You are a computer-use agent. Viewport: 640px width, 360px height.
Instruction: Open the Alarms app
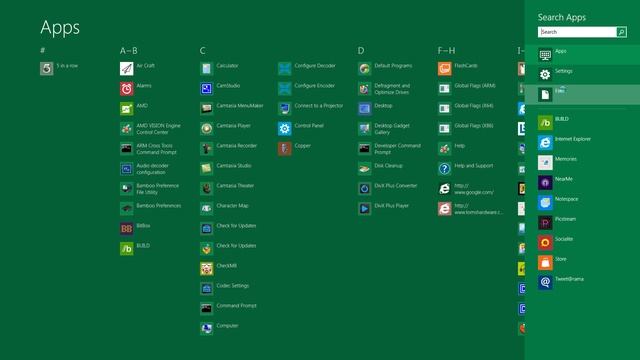(x=136, y=89)
